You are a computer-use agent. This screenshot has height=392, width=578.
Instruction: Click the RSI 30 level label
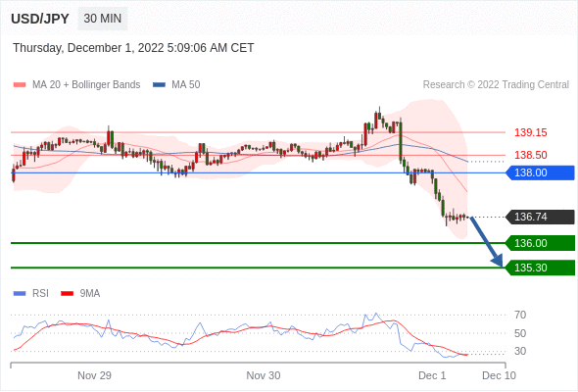(520, 351)
